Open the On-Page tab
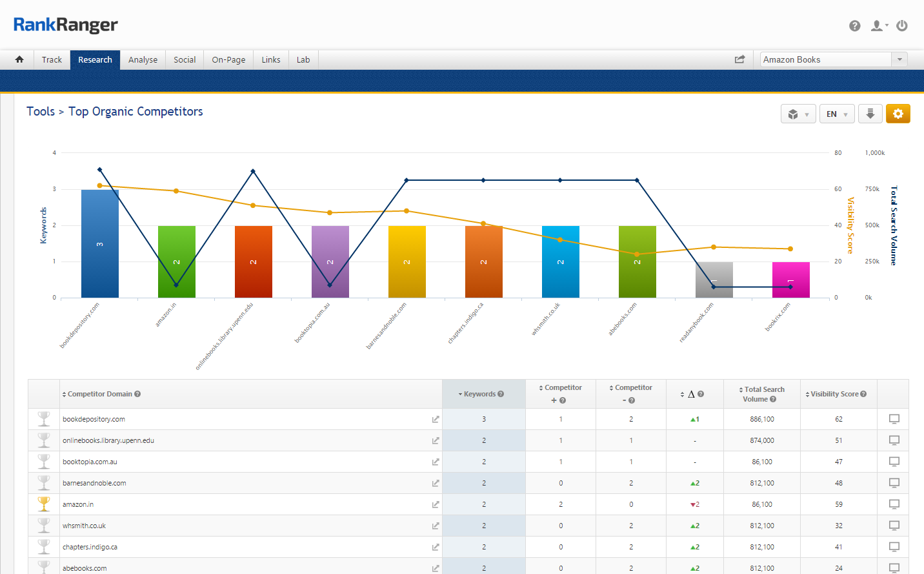Screen dimensions: 924x574 click(x=228, y=59)
